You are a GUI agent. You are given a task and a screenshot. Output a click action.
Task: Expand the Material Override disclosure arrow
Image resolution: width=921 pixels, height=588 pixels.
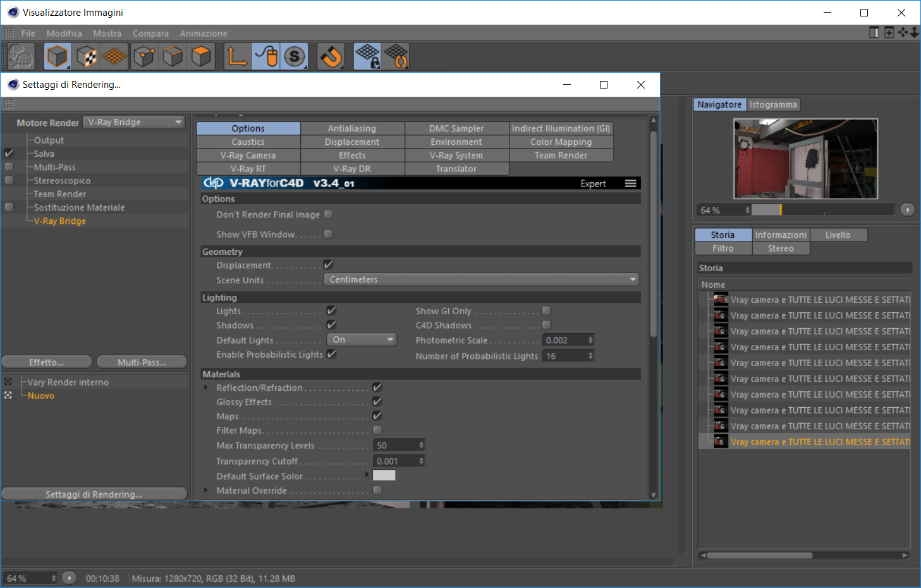[205, 490]
